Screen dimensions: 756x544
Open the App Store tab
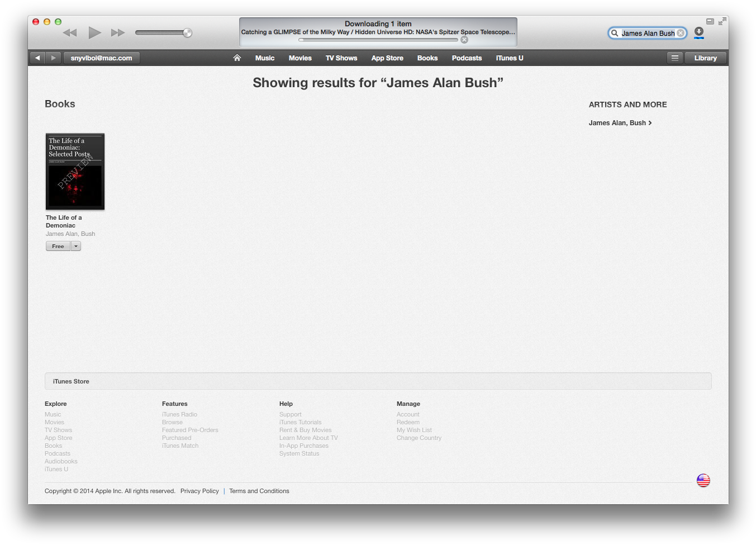(x=387, y=58)
